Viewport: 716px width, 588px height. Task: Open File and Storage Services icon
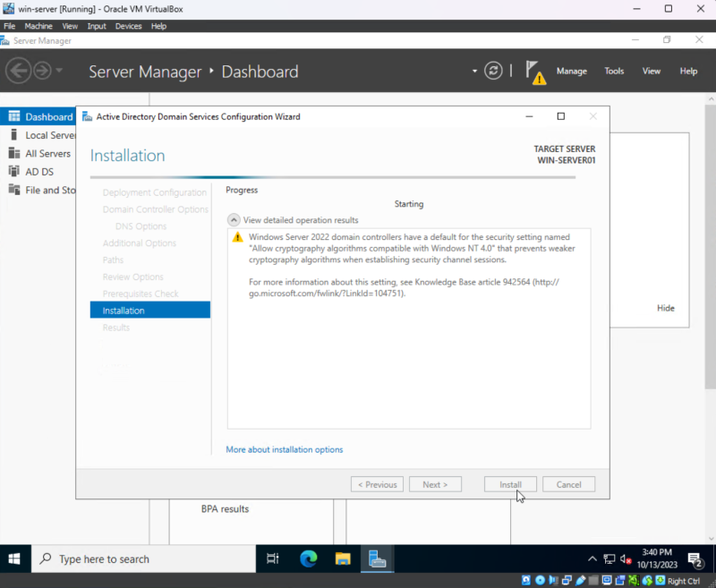(x=14, y=189)
